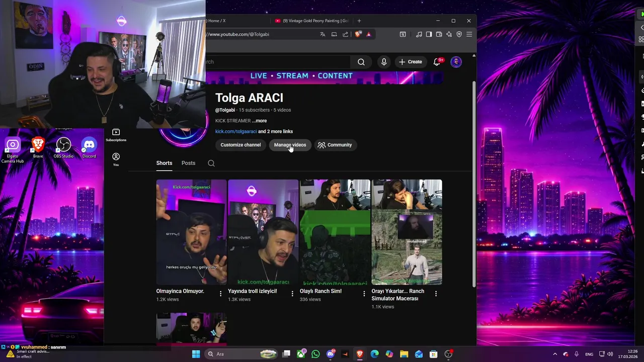The image size is (644, 362).
Task: Open Discord from the taskbar
Action: click(331, 354)
